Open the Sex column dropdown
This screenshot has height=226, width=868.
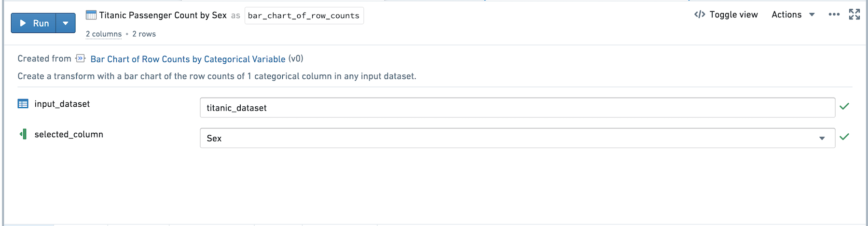click(517, 138)
